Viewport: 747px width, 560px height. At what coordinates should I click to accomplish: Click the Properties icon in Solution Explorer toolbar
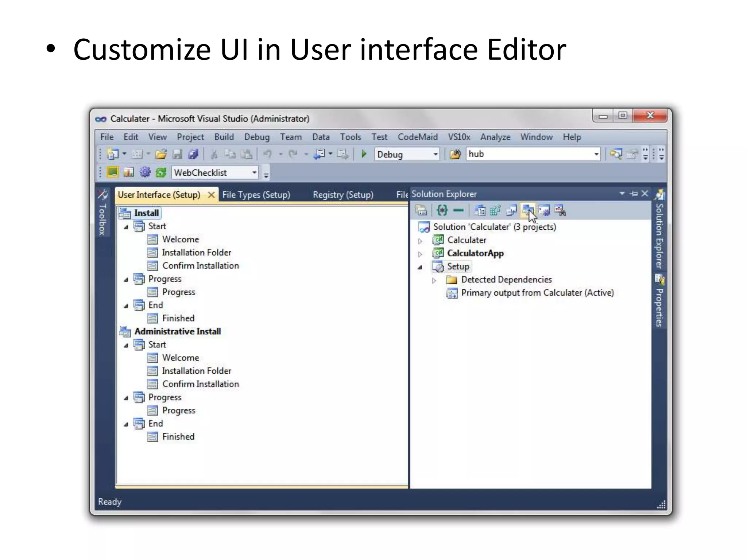[421, 210]
